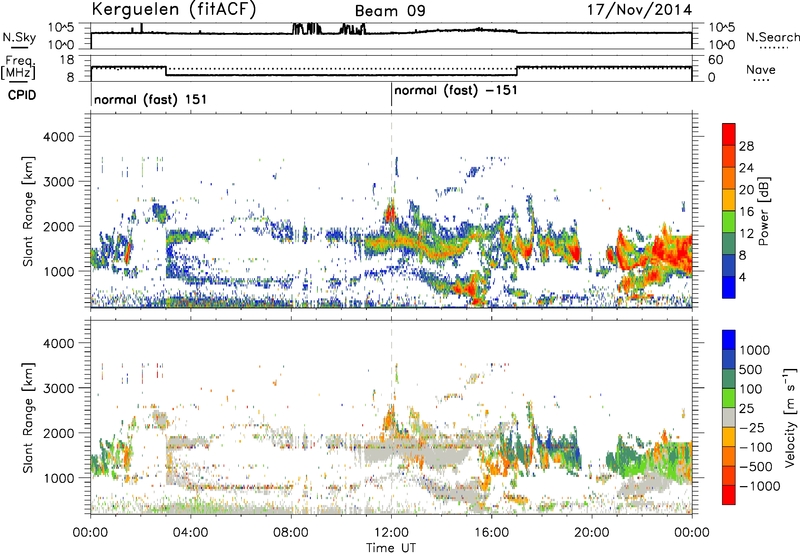Select the Freq. [MHz] axis label

(x=18, y=68)
